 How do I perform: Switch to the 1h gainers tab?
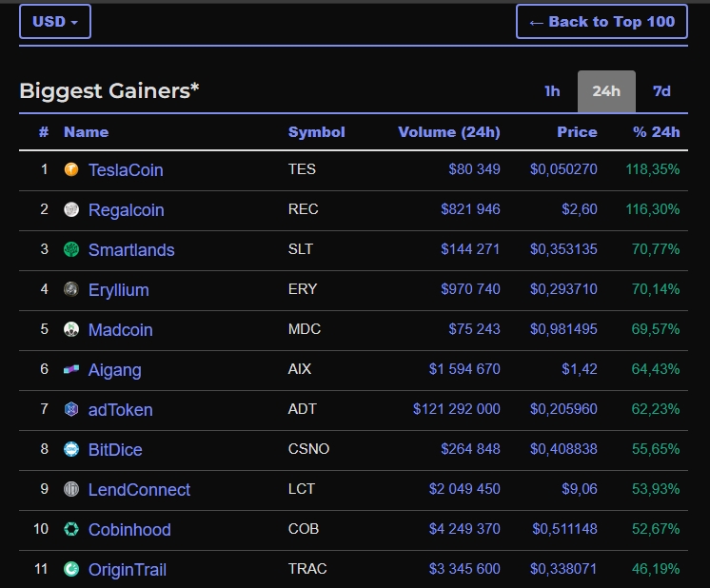click(x=552, y=91)
